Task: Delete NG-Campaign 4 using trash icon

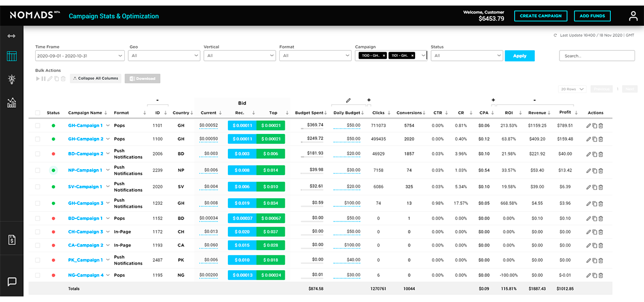Action: (601, 275)
